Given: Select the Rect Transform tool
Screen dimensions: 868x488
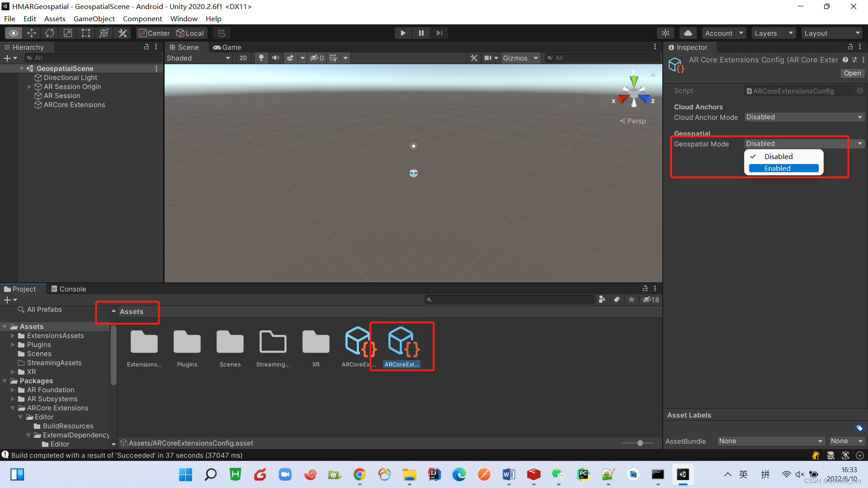Looking at the screenshot, I should coord(85,33).
